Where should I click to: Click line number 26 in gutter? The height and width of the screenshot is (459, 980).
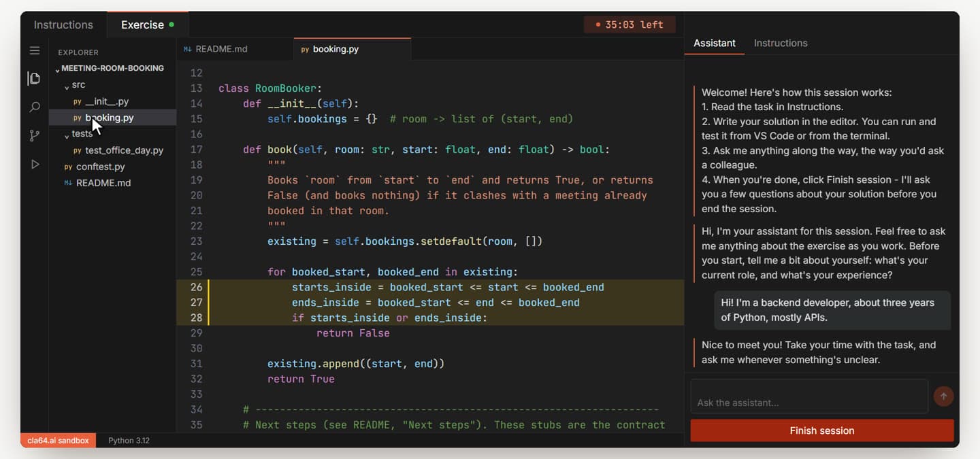tap(197, 287)
